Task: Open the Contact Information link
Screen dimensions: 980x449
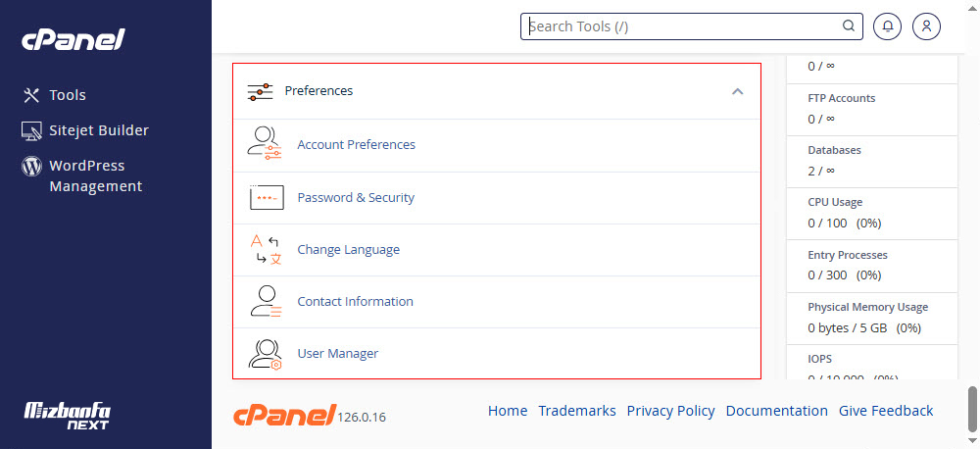Action: (x=355, y=301)
